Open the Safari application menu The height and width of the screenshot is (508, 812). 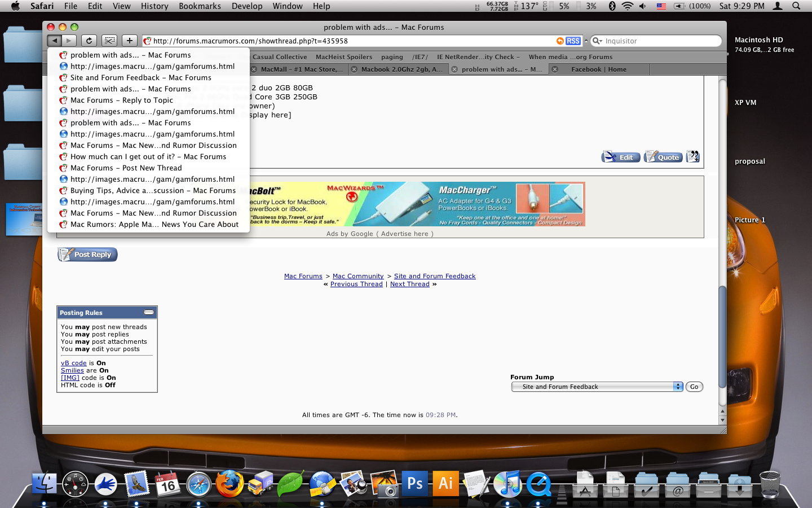point(42,6)
